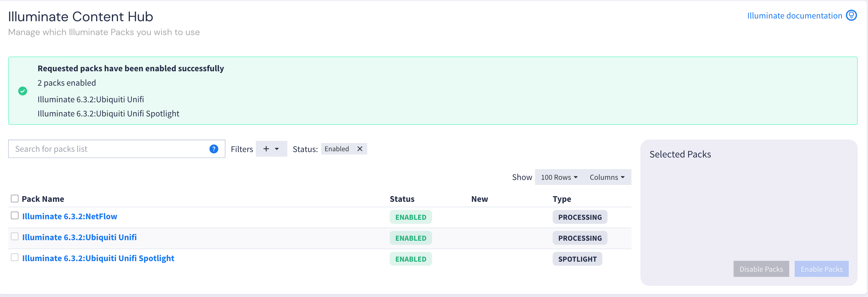This screenshot has height=297, width=868.
Task: Click the New column header
Action: tap(479, 199)
